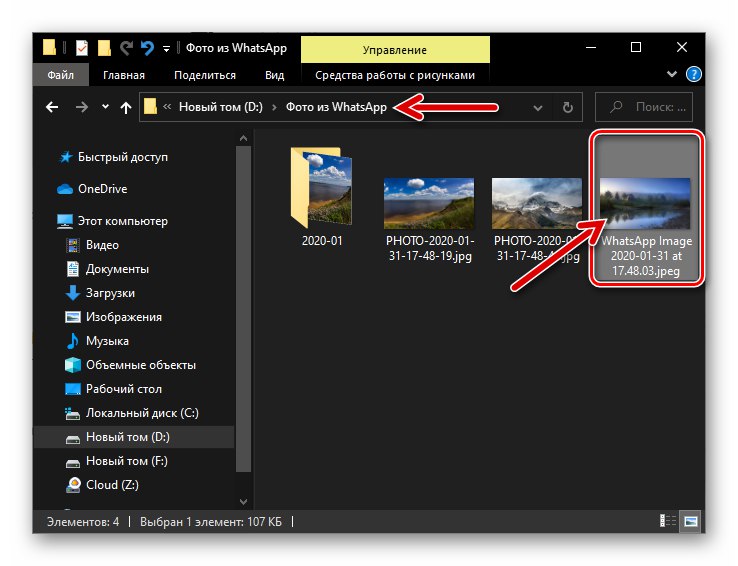The height and width of the screenshot is (566, 738).
Task: Click the folder icon at title bar left
Action: (x=50, y=48)
